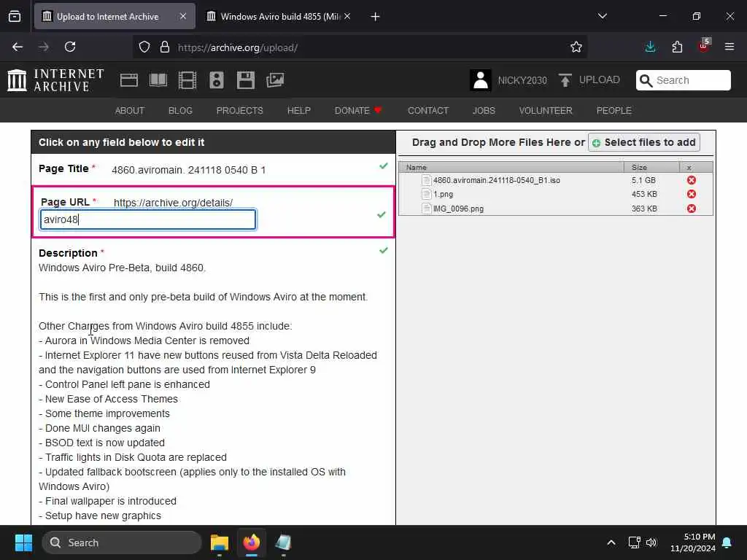Switch to Windows Aviro build 4855 tab
Screen dimensions: 747x560
(x=279, y=16)
